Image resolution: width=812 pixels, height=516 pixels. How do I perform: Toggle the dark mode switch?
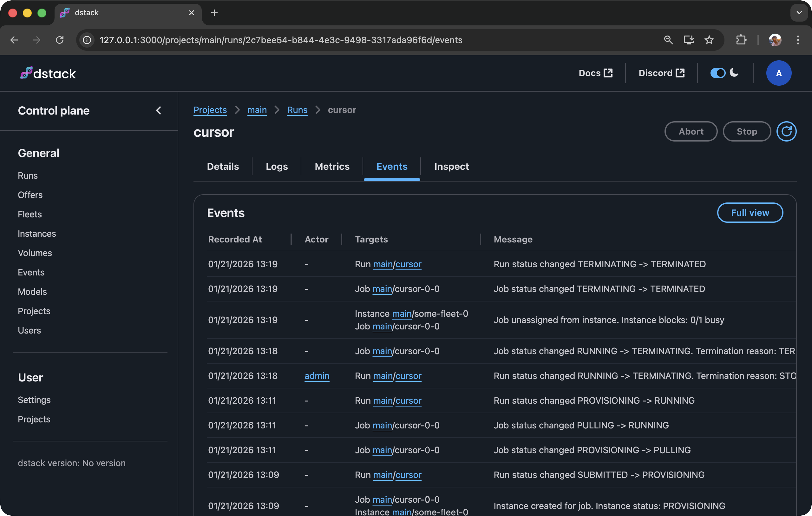(x=717, y=73)
